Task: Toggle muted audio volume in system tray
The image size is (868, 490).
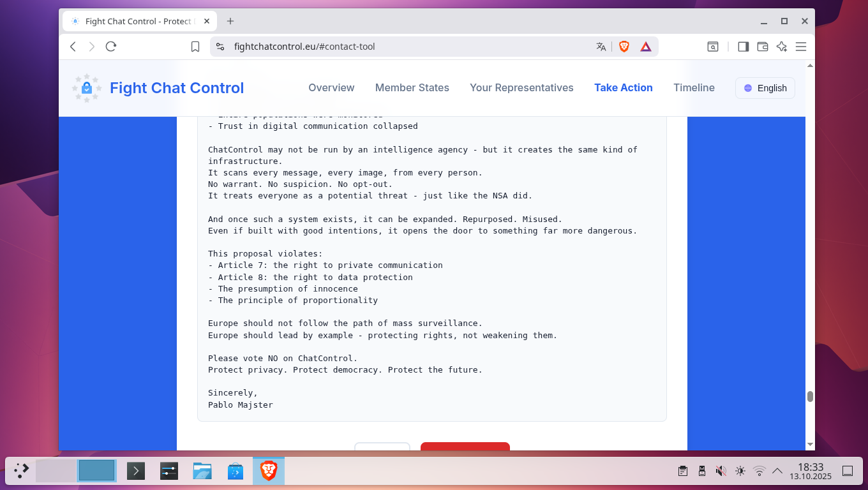Action: 721,471
